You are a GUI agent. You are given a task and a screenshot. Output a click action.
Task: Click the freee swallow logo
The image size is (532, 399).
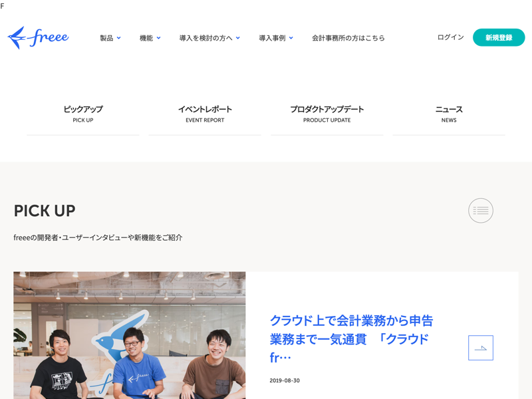(x=38, y=38)
